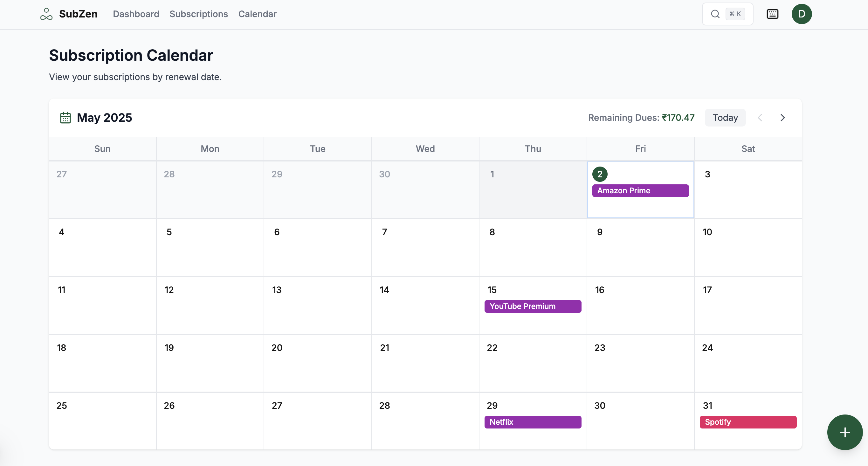Open YouTube Premium event on 15th
This screenshot has width=868, height=466.
(532, 306)
